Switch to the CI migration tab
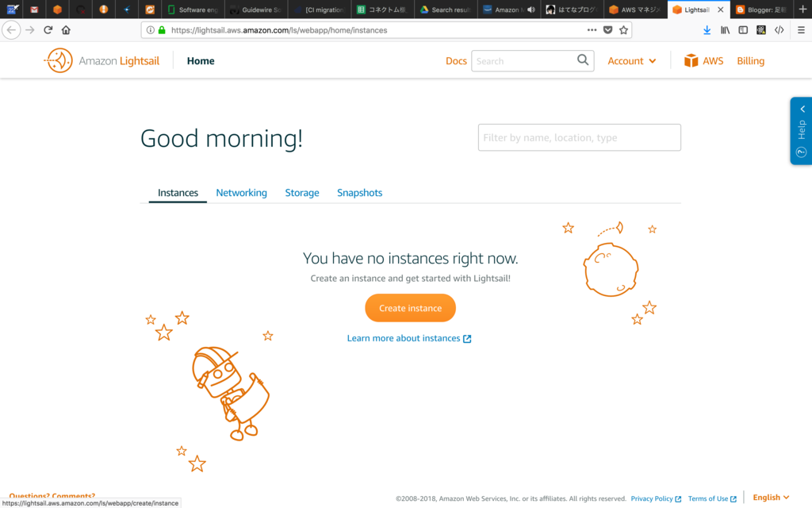 point(319,10)
